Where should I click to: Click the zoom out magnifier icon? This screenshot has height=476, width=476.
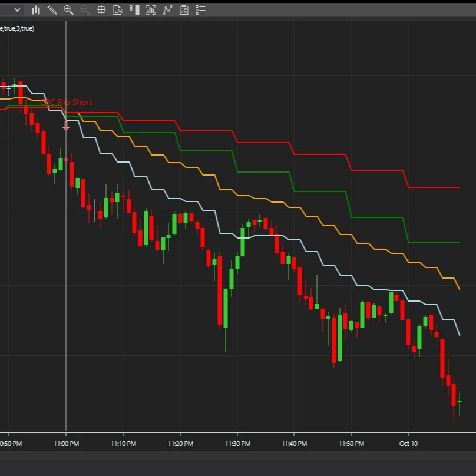[85, 10]
